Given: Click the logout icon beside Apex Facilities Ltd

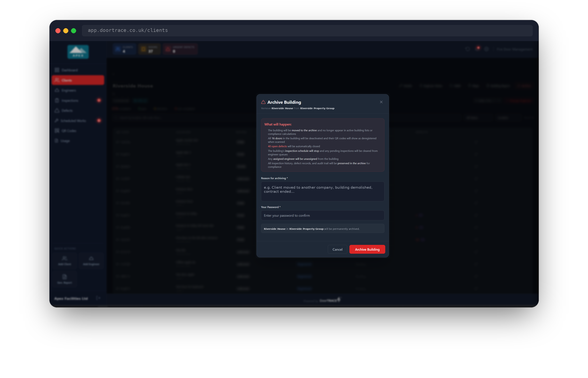Looking at the screenshot, I should point(98,298).
